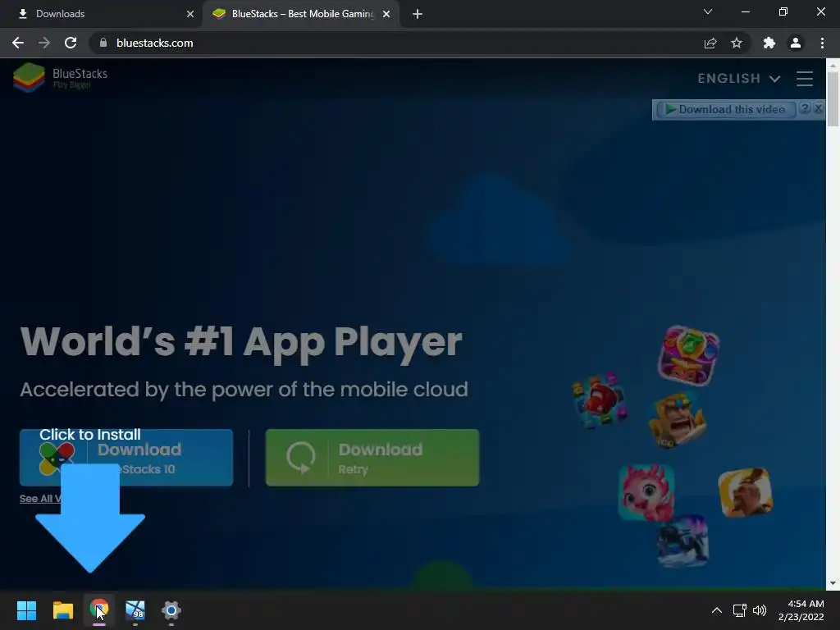
Task: Click the help question mark on video overlay
Action: pyautogui.click(x=805, y=108)
